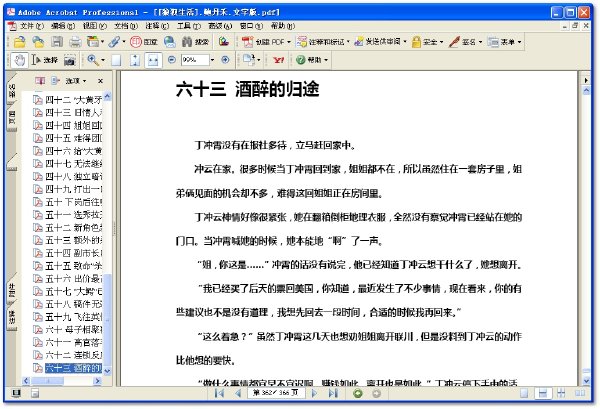Open Search with the binoculars icon

pos(195,41)
